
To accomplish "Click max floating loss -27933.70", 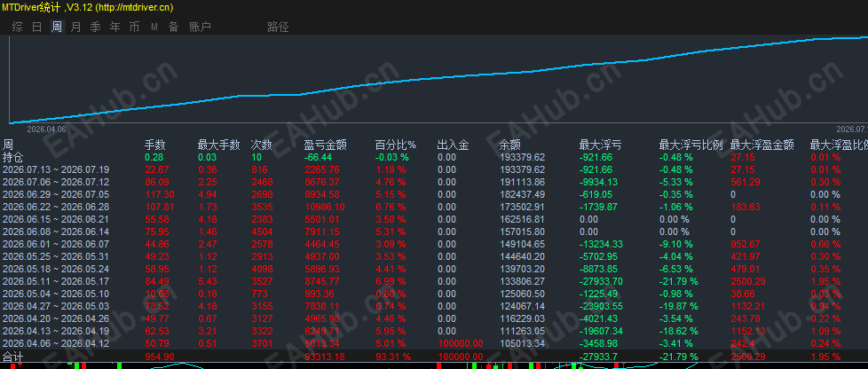I will pos(603,281).
